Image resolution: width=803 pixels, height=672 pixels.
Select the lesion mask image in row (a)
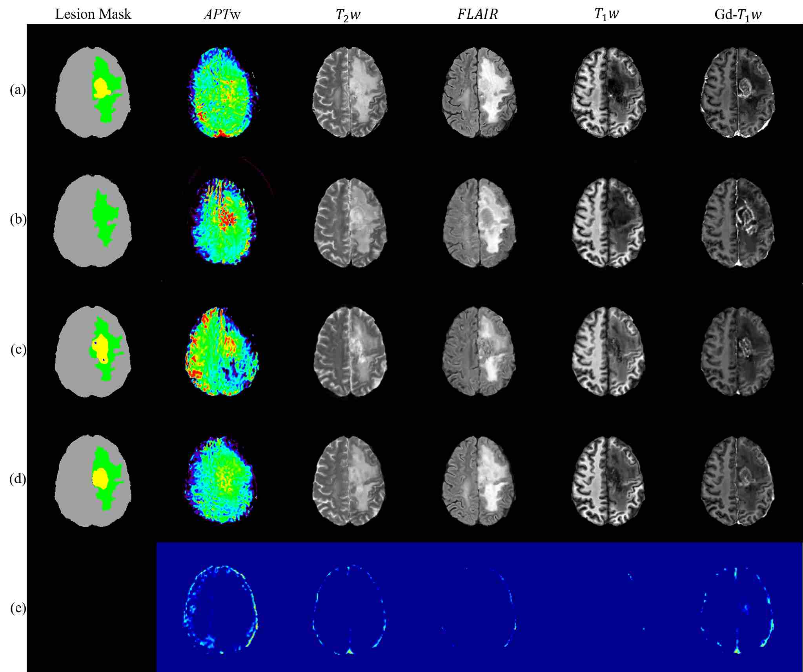93,92
